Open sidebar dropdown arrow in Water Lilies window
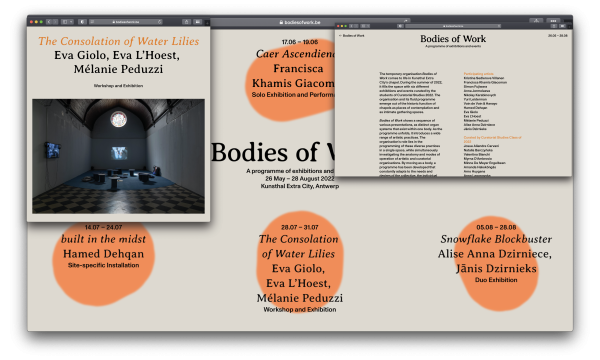The height and width of the screenshot is (360, 600). point(71,22)
